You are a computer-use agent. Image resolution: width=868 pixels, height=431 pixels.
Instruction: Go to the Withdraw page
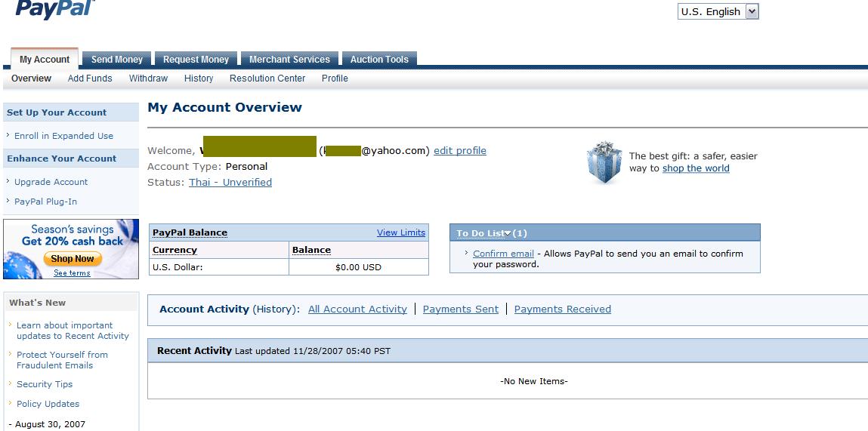pos(148,79)
